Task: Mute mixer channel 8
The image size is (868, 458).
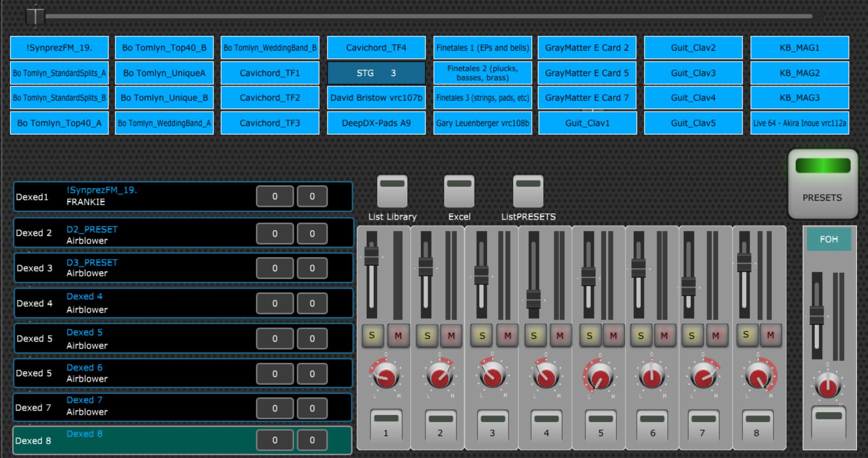Action: tap(770, 335)
